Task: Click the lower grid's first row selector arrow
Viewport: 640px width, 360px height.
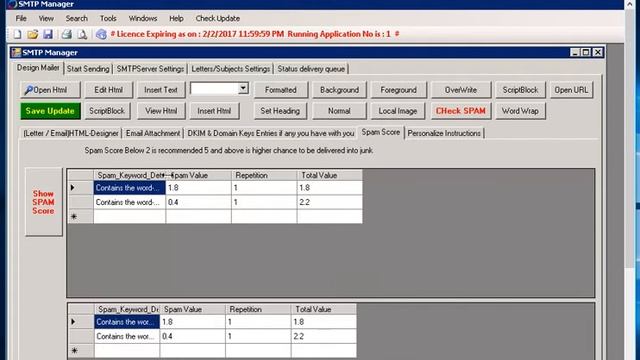Action: click(x=73, y=322)
